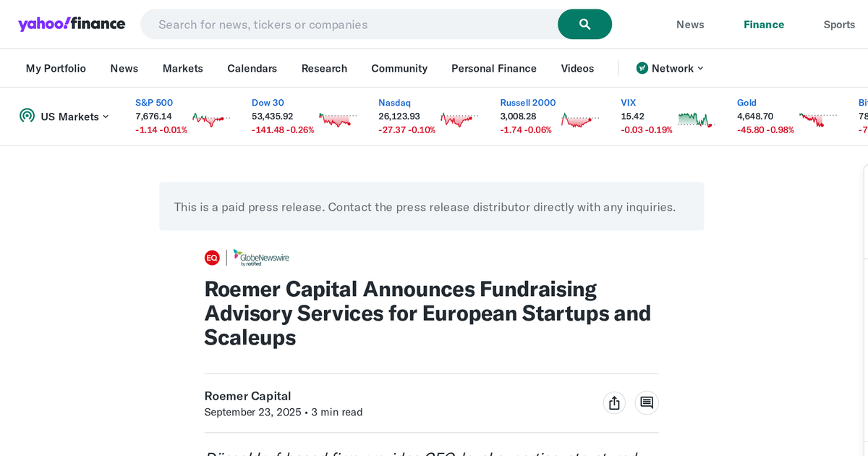Screen dimensions: 868x456
Task: Open the Dow 30 quote link
Action: 268,103
